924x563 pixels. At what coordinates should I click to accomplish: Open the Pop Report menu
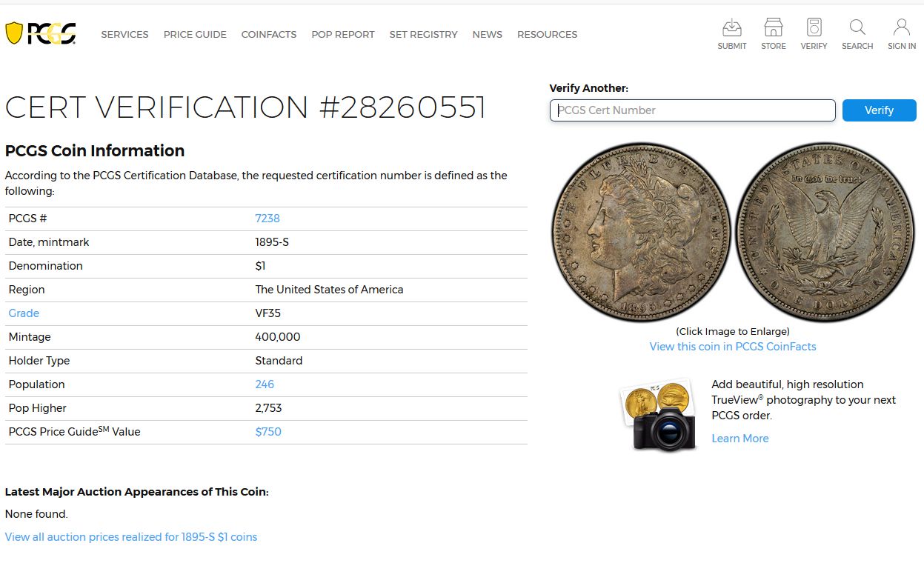[342, 35]
